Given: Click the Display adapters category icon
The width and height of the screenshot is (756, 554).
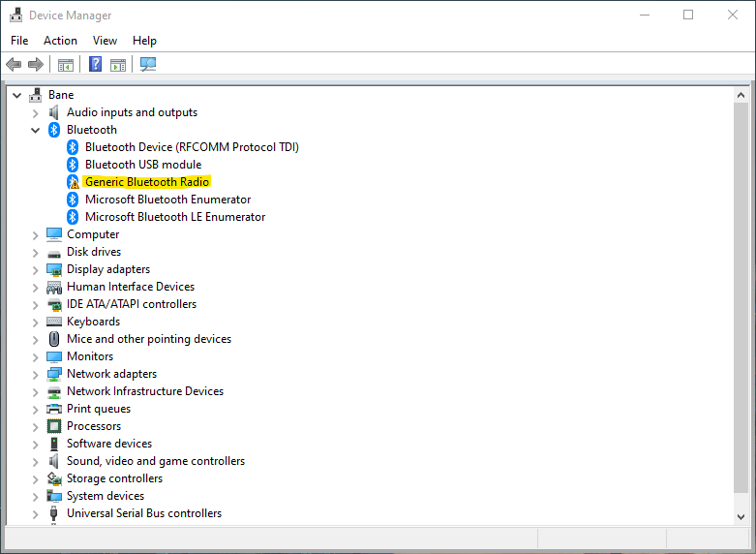Looking at the screenshot, I should (x=54, y=269).
